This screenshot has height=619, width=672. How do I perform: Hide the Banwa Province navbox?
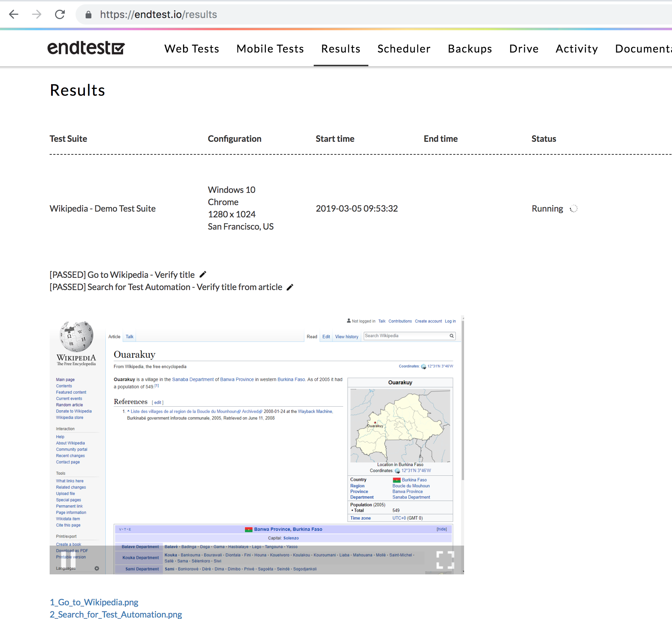pyautogui.click(x=442, y=529)
